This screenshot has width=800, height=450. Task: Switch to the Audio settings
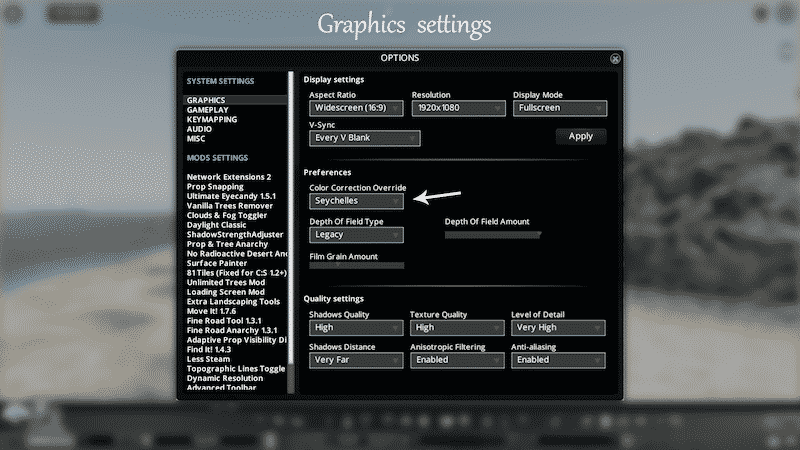199,129
